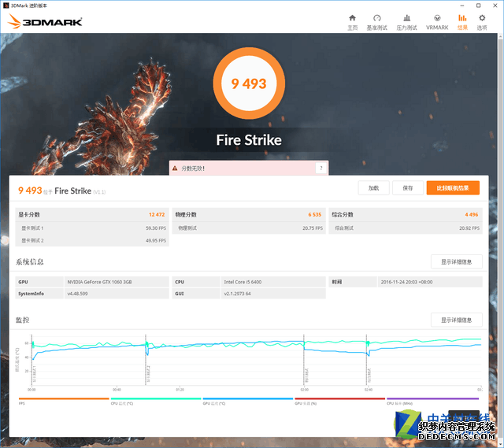
Task: Click the dashed marker near 02:40
Action: [366, 360]
